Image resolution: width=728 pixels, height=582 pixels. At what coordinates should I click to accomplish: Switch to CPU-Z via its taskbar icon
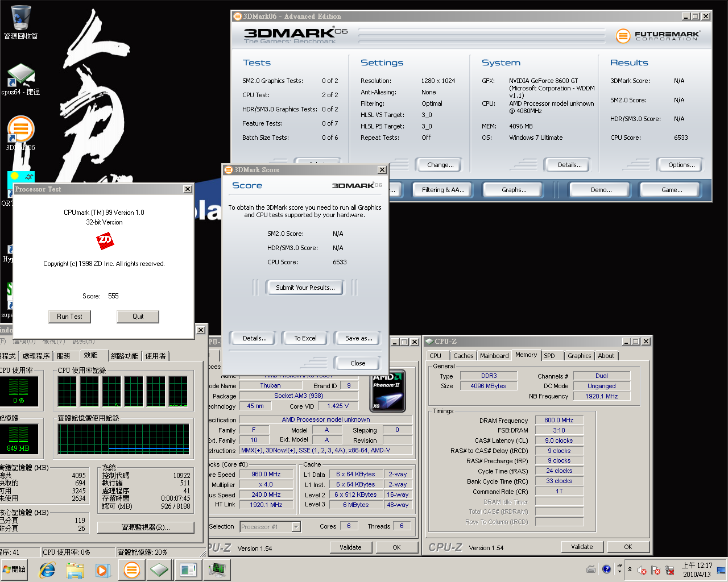tap(160, 569)
